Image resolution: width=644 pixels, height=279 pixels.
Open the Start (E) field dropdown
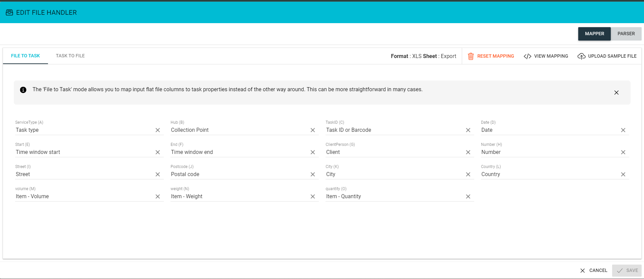coord(84,152)
